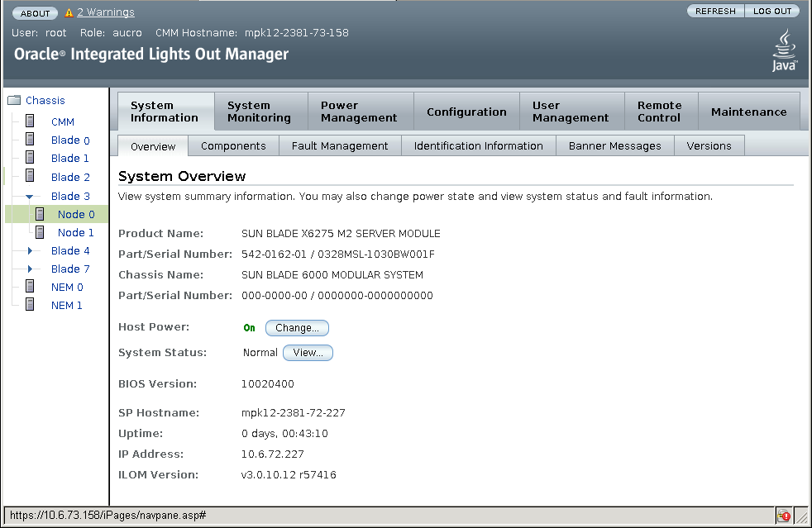The height and width of the screenshot is (528, 812).
Task: Select the Blade 3 tree link
Action: click(70, 196)
